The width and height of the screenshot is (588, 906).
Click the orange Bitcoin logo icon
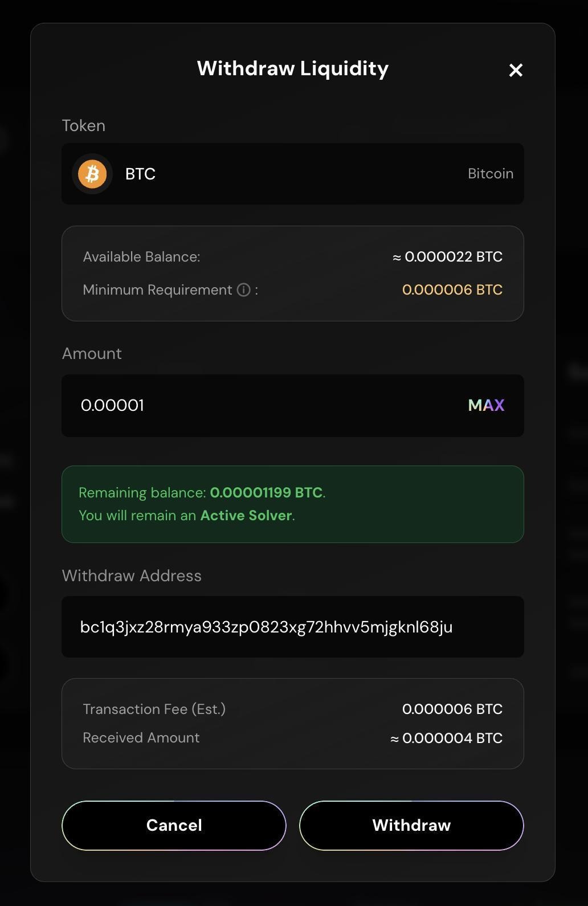tap(92, 174)
